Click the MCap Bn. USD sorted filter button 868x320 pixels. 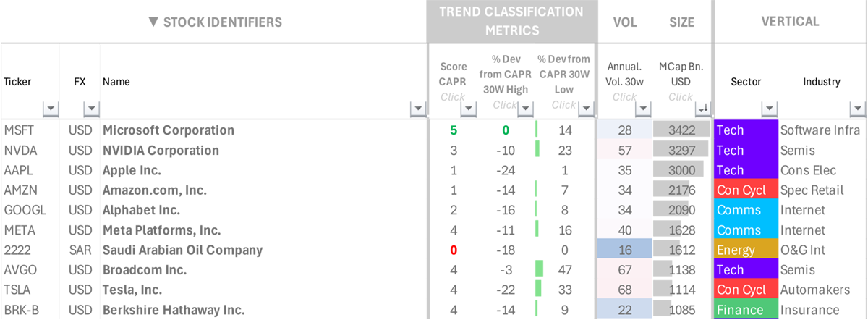(702, 109)
